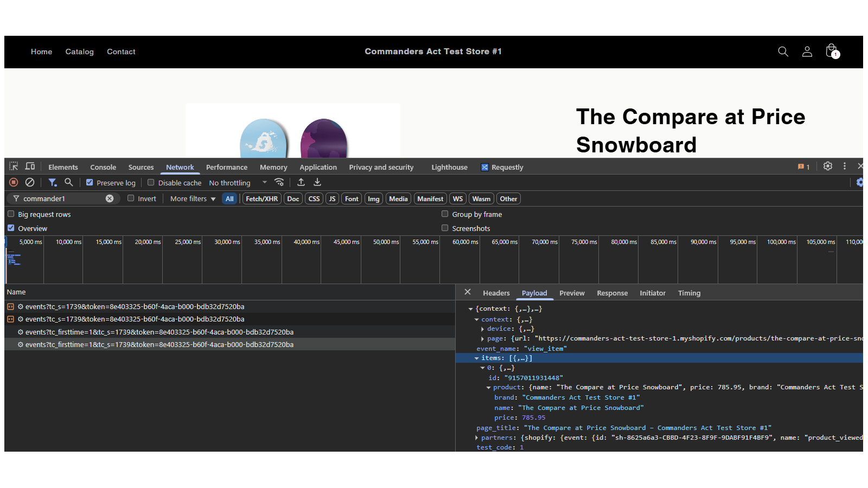This screenshot has width=868, height=488.
Task: Click the issues counter badge
Action: point(803,167)
